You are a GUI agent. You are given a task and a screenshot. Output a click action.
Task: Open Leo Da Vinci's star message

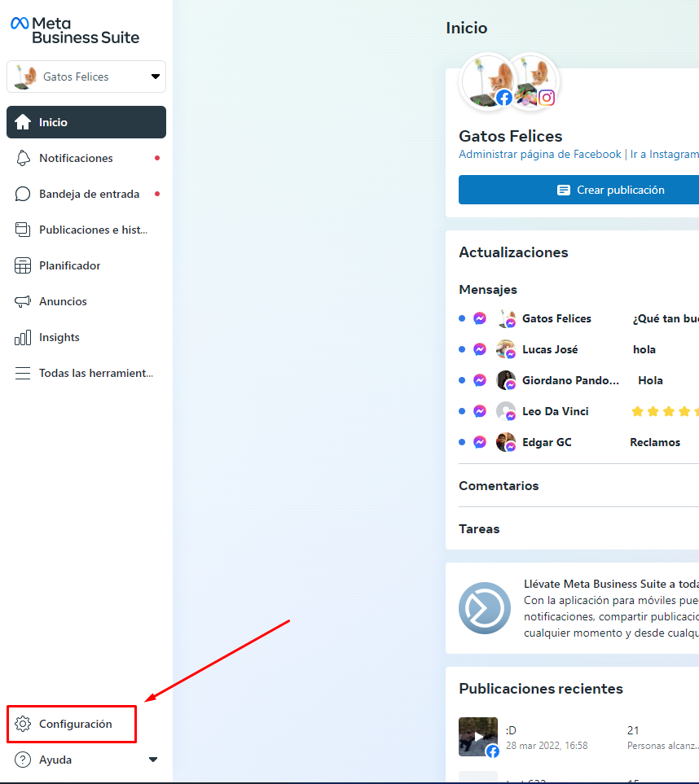(578, 411)
